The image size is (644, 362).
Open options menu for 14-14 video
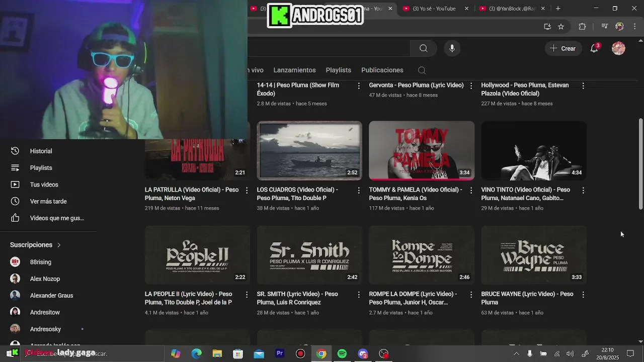[x=359, y=86]
